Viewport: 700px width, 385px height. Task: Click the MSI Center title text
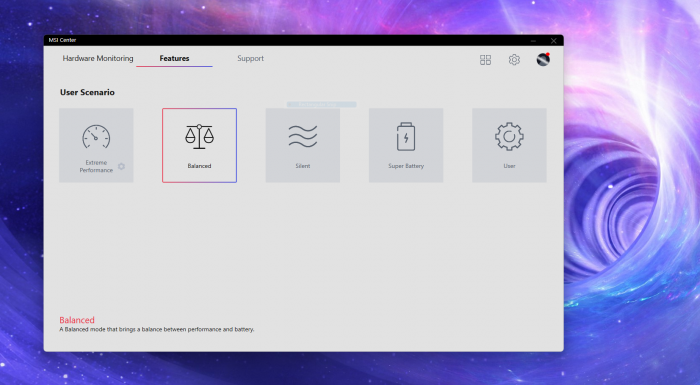(62, 40)
